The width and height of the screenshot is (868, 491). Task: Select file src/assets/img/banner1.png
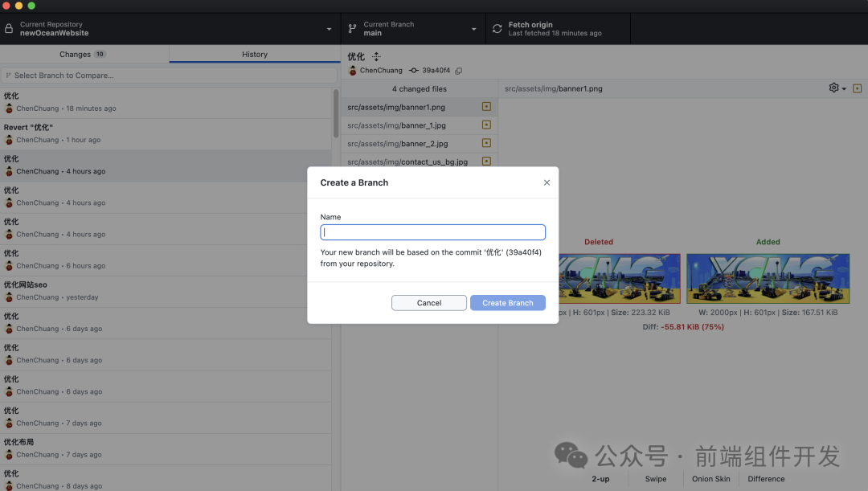[x=419, y=107]
